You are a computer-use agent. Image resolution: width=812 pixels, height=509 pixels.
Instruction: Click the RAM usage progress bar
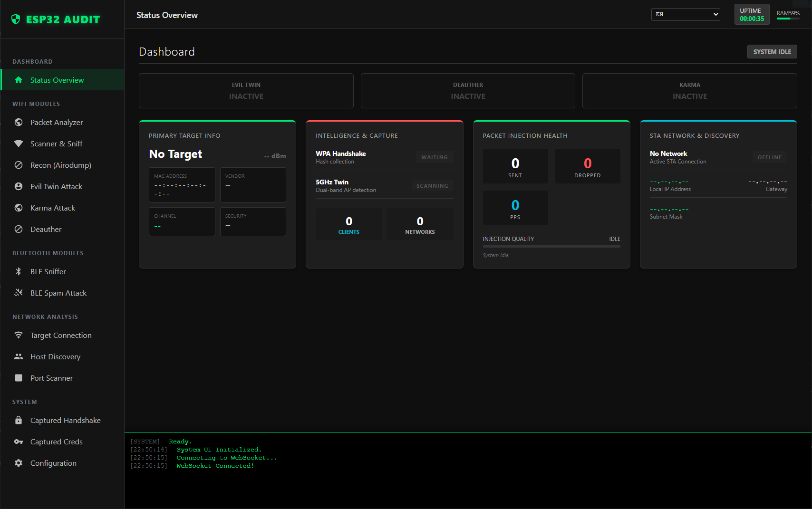pyautogui.click(x=788, y=19)
